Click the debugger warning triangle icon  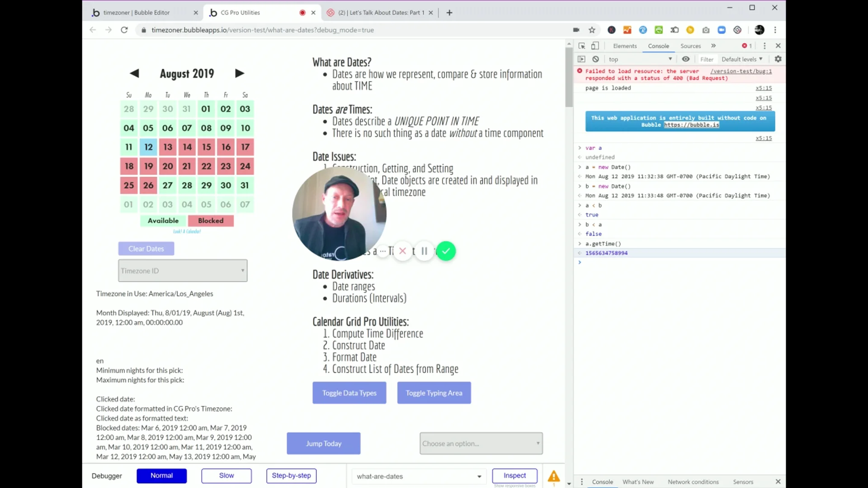[x=554, y=476]
